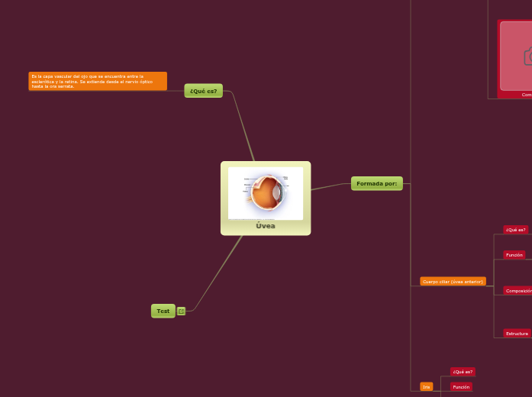Click Función under Cuerpo ciliar
The image size is (532, 397).
tap(514, 255)
